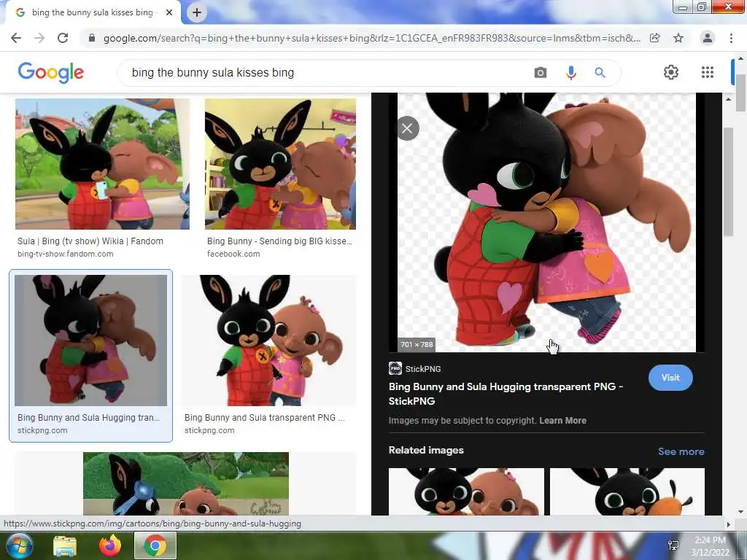Go to Google home via the logo
Screen dimensions: 747x560
[50, 72]
